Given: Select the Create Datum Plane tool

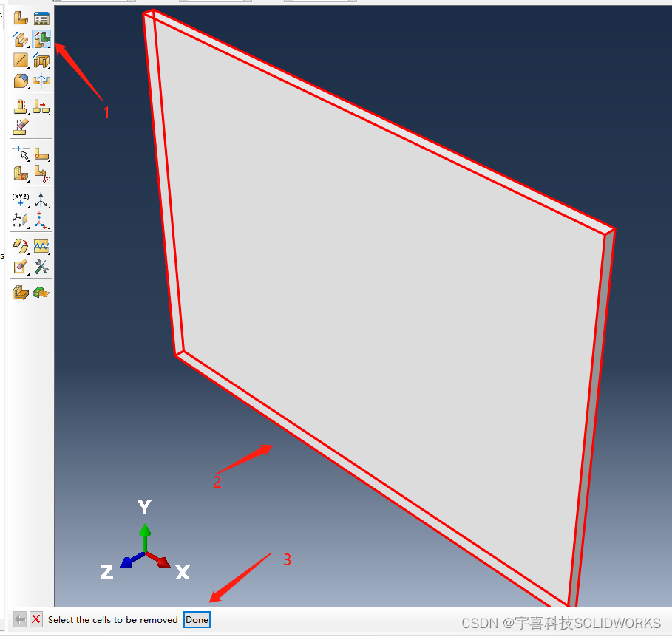Looking at the screenshot, I should pyautogui.click(x=20, y=219).
